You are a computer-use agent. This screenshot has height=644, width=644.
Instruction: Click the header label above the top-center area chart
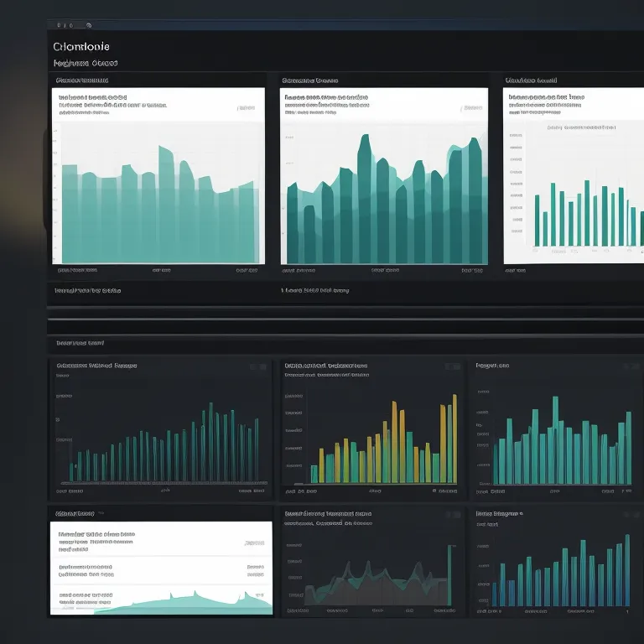click(x=310, y=80)
